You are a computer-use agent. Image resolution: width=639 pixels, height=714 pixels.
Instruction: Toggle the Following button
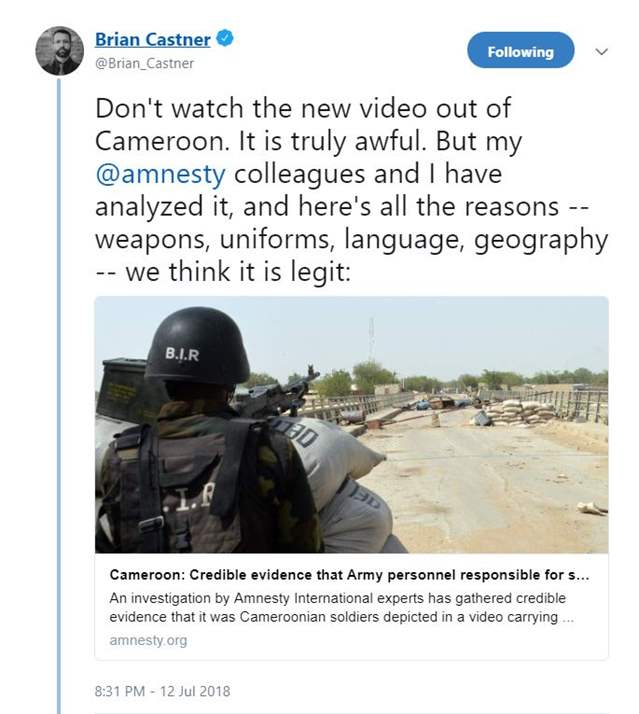(520, 51)
